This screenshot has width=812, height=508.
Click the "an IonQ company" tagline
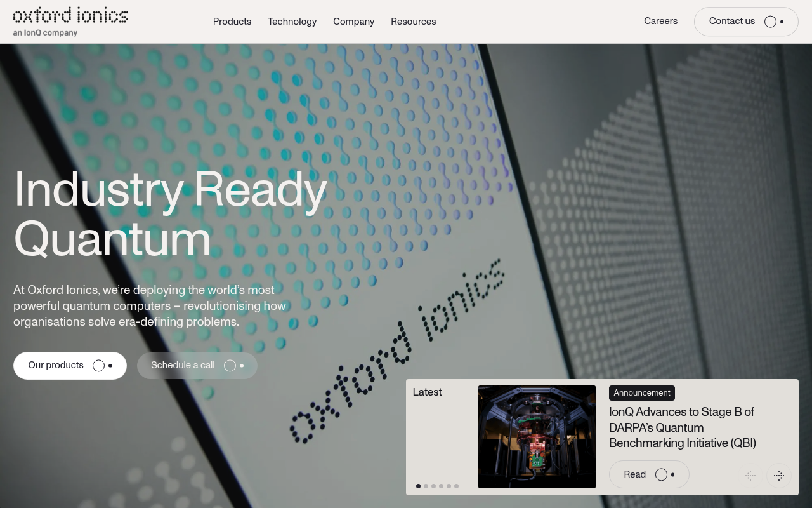(45, 33)
